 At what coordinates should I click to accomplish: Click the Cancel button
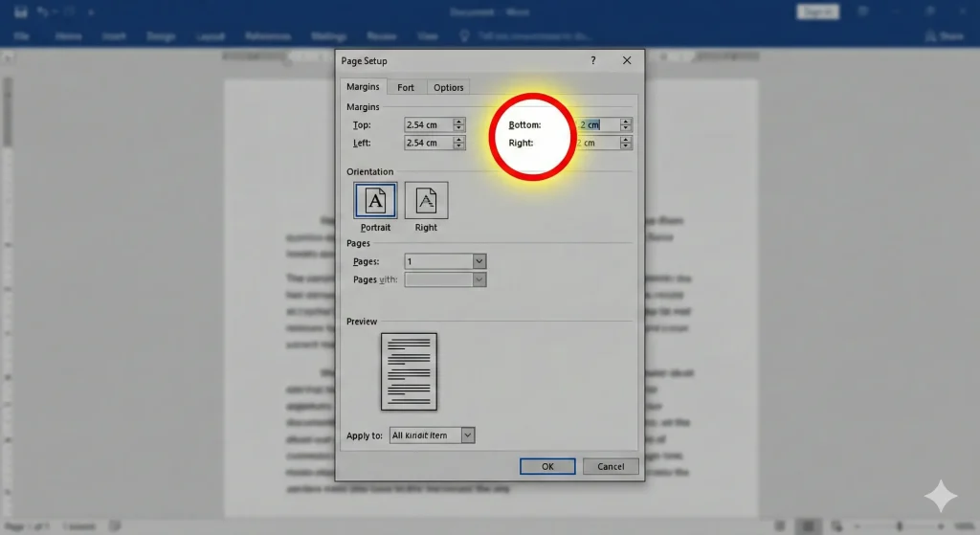click(611, 466)
